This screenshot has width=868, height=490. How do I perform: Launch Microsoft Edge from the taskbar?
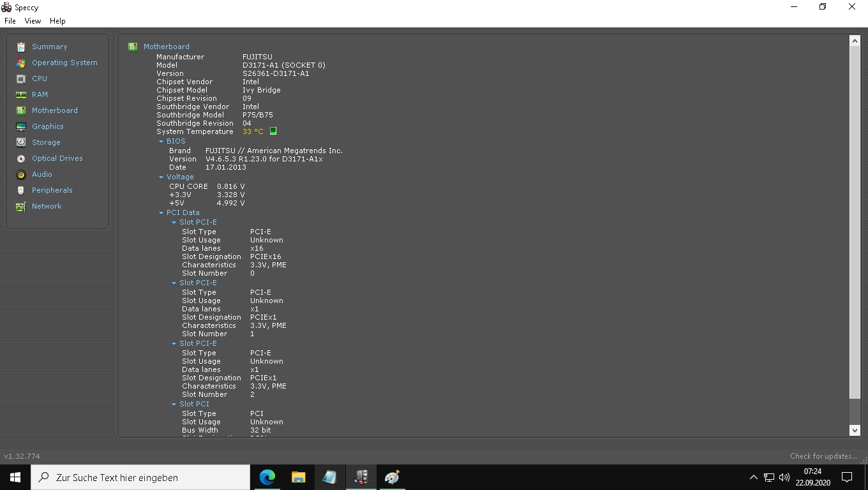pyautogui.click(x=267, y=477)
